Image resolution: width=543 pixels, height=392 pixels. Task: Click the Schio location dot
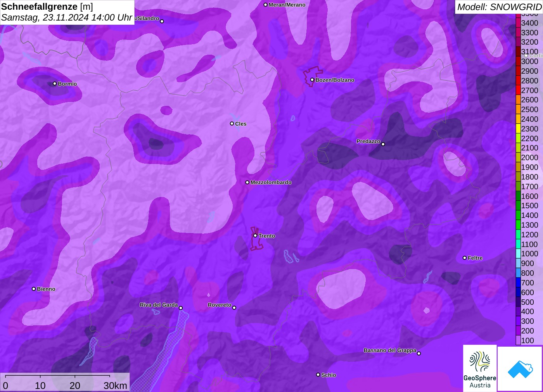click(x=318, y=375)
